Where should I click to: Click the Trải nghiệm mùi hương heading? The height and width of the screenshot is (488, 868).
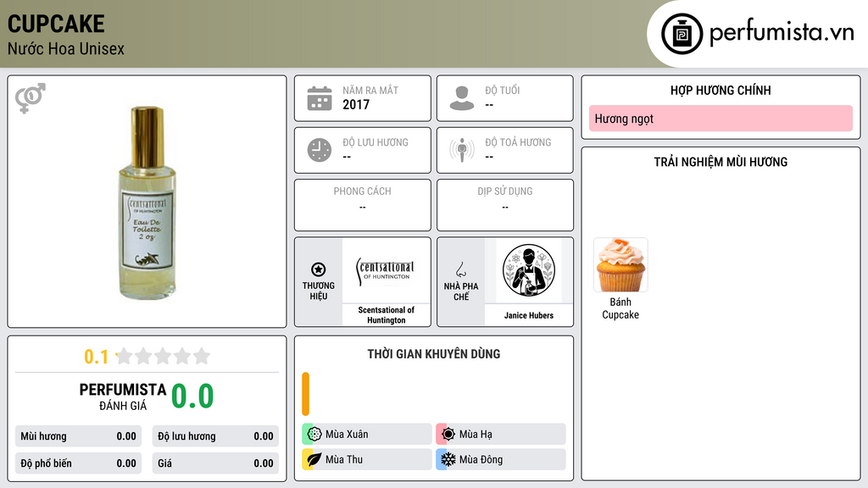click(721, 162)
